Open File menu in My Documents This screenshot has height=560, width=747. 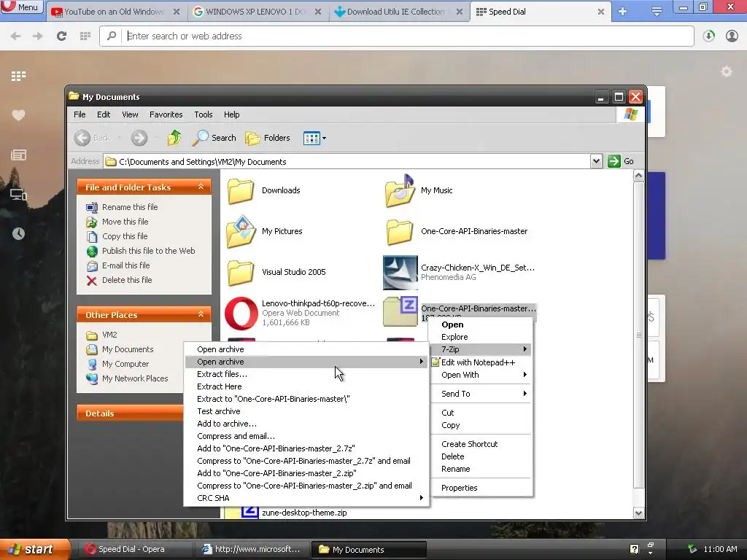[x=80, y=114]
